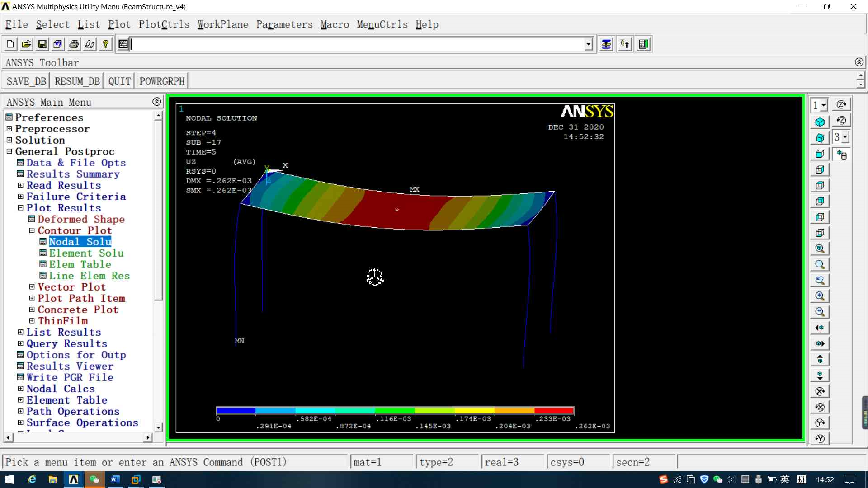Collapse the Plot Results tree node
The width and height of the screenshot is (868, 488).
tap(20, 208)
